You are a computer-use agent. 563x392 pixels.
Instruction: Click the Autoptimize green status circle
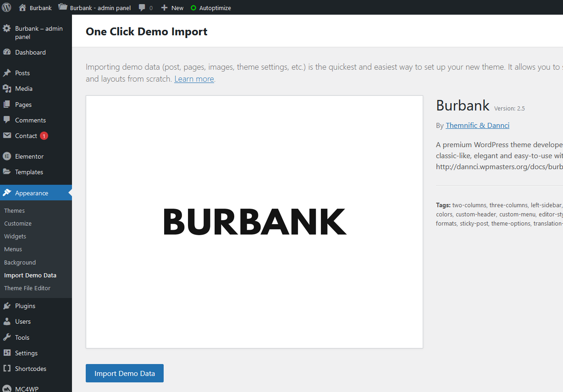coord(193,8)
